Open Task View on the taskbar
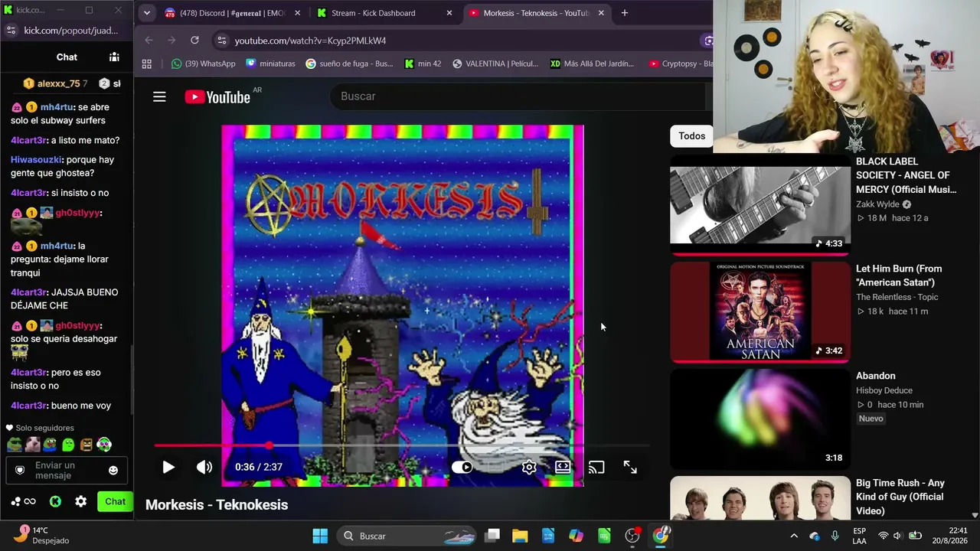Viewport: 980px width, 551px height. click(492, 536)
